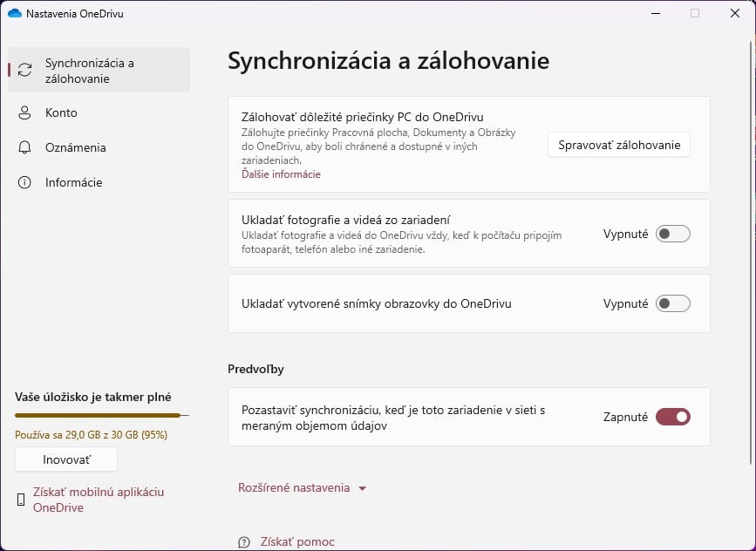Click the bell icon beside Oznámenia
Screen dimensions: 756x551
[x=24, y=147]
